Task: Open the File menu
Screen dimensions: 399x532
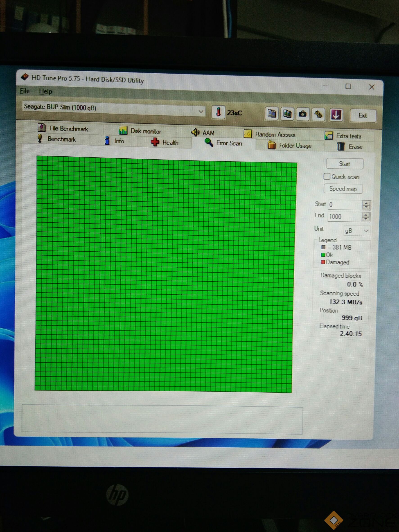Action: 25,91
